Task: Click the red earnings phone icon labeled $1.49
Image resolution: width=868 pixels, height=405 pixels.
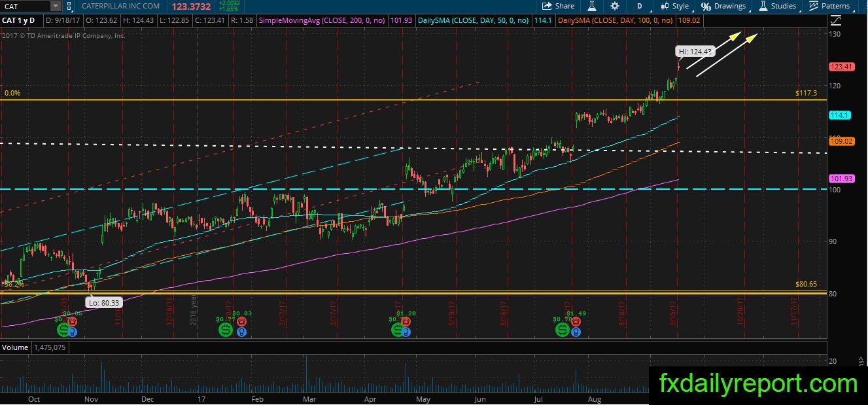Action: [575, 323]
